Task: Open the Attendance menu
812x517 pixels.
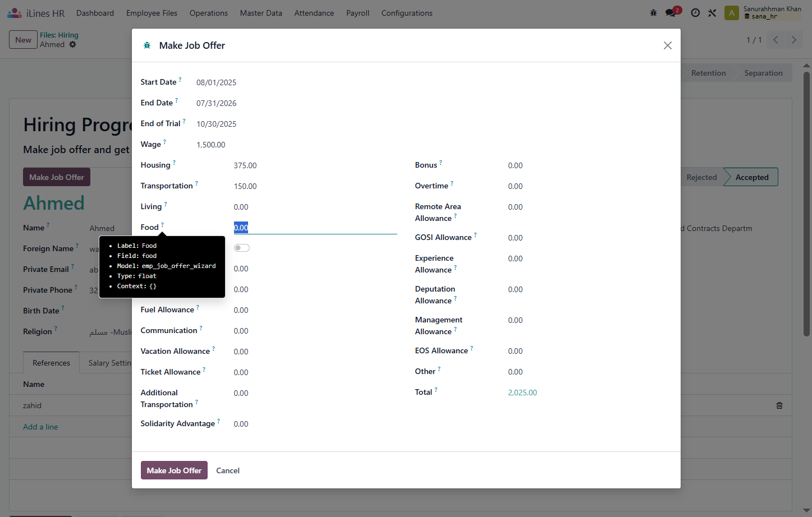Action: click(314, 13)
